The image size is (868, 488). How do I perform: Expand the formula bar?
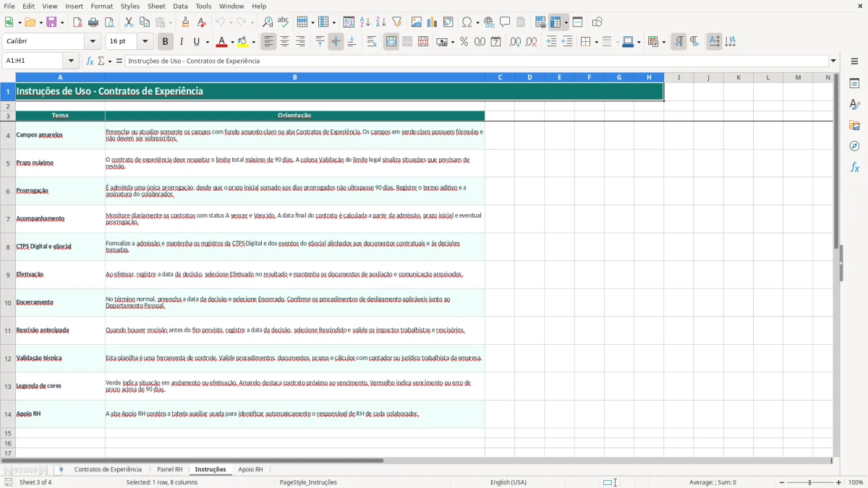pos(833,61)
